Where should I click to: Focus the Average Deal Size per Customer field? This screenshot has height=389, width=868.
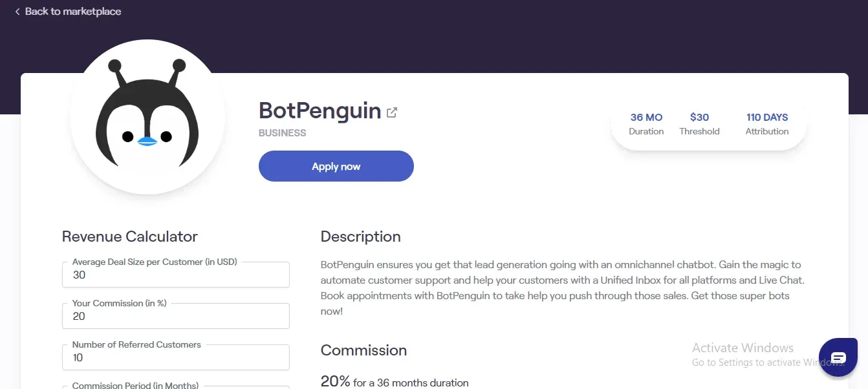click(176, 275)
